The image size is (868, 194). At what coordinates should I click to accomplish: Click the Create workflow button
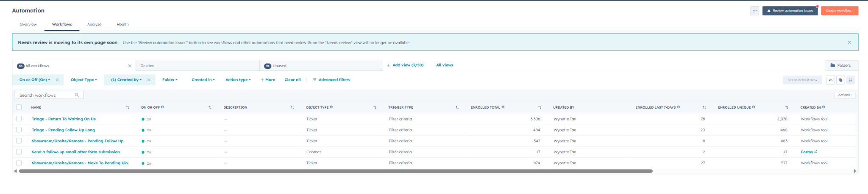point(839,11)
